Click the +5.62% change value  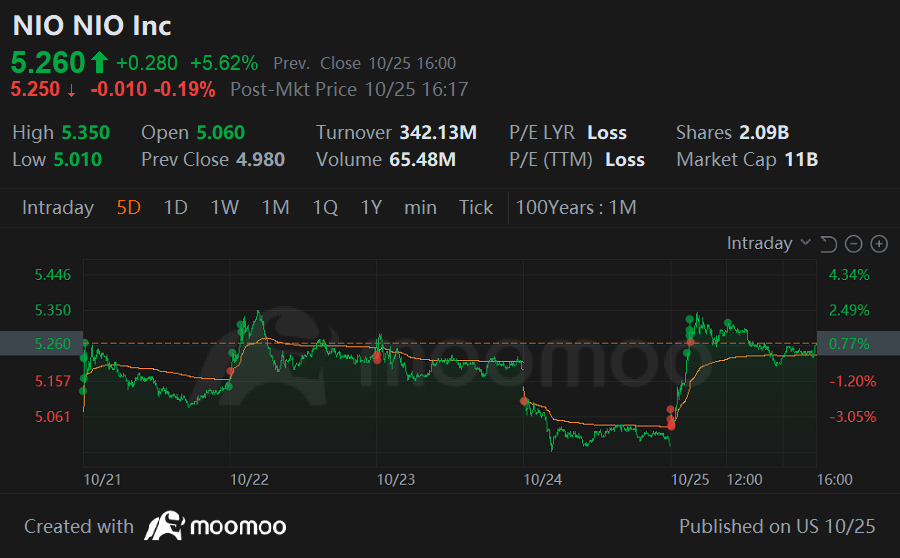pos(224,63)
